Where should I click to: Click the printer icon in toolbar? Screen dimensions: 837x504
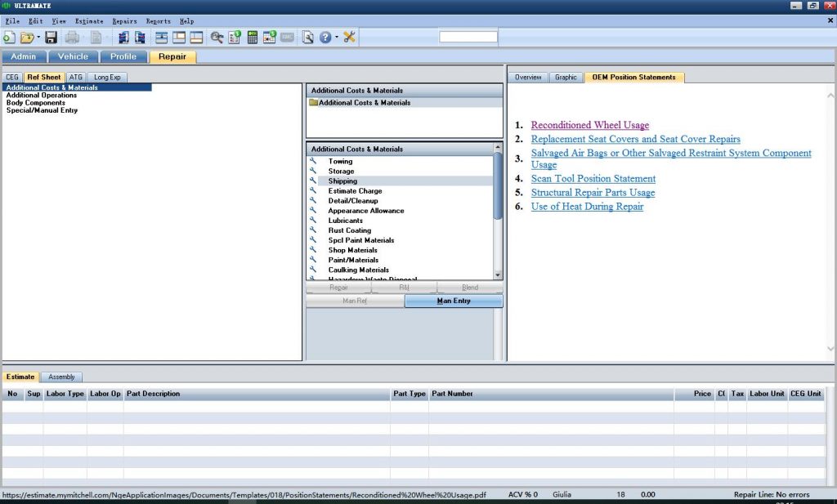click(72, 38)
